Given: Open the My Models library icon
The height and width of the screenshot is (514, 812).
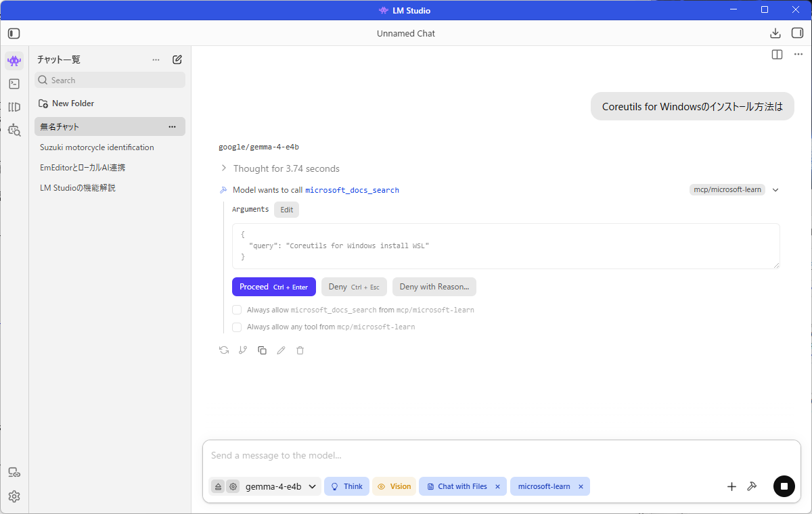Looking at the screenshot, I should pyautogui.click(x=14, y=107).
